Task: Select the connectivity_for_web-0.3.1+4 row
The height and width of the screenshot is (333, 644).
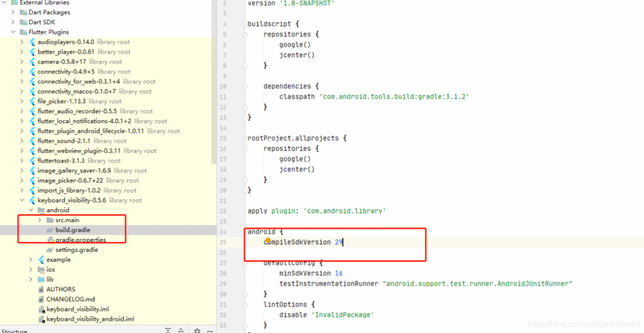Action: (x=108, y=81)
